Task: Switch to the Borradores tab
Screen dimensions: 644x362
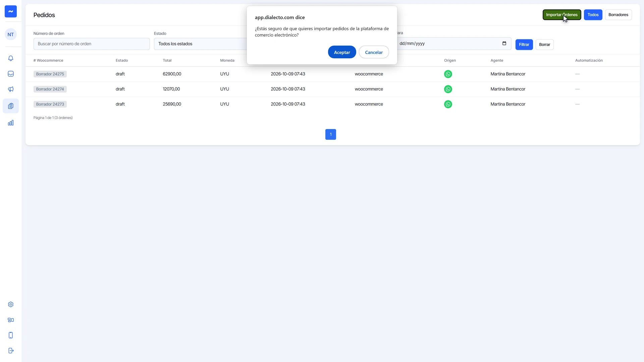Action: 618,15
